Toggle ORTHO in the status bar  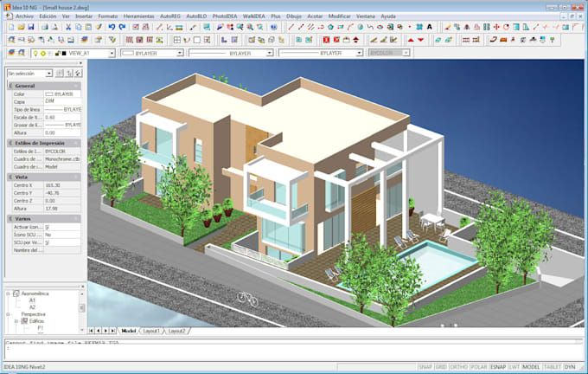(x=458, y=367)
